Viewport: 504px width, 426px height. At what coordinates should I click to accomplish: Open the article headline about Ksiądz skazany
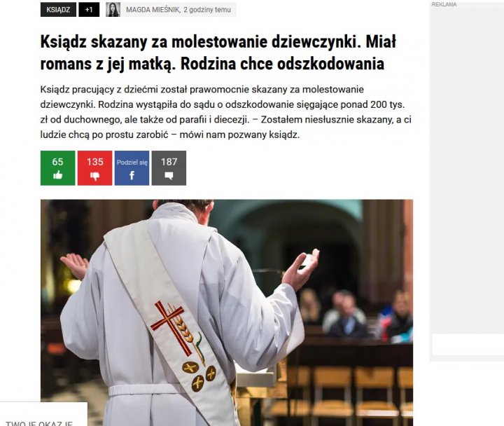(218, 53)
